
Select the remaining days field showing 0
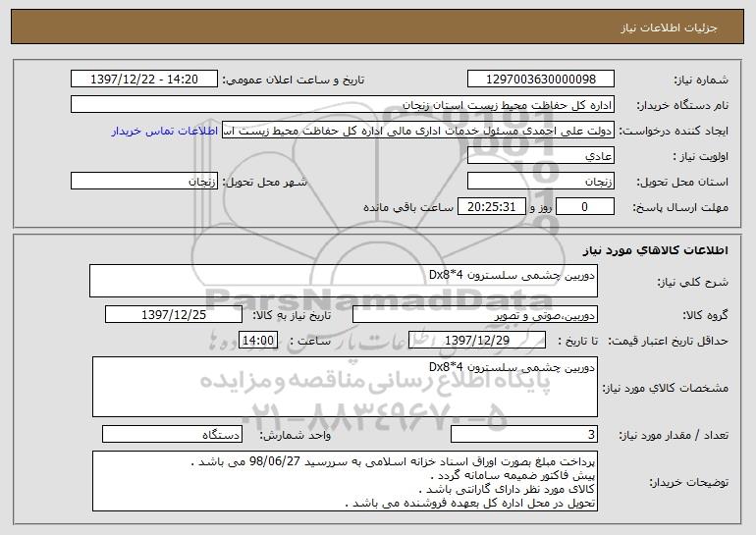click(x=585, y=207)
